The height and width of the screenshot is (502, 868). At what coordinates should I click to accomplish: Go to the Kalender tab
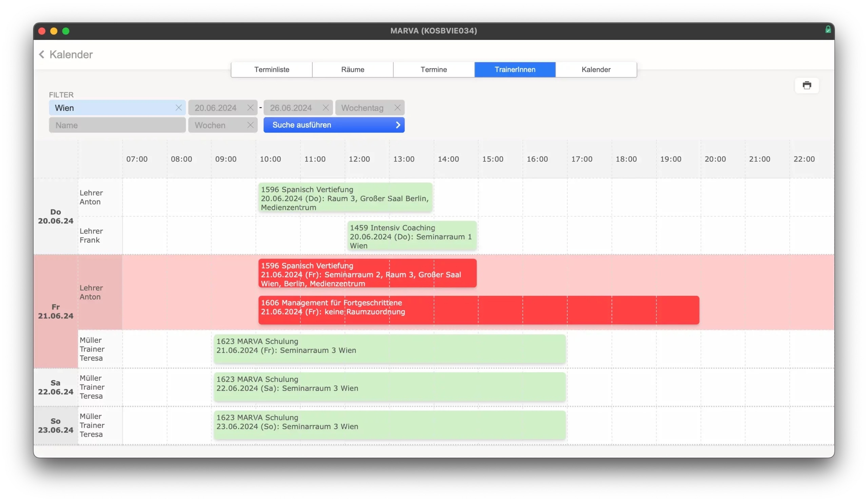[595, 69]
